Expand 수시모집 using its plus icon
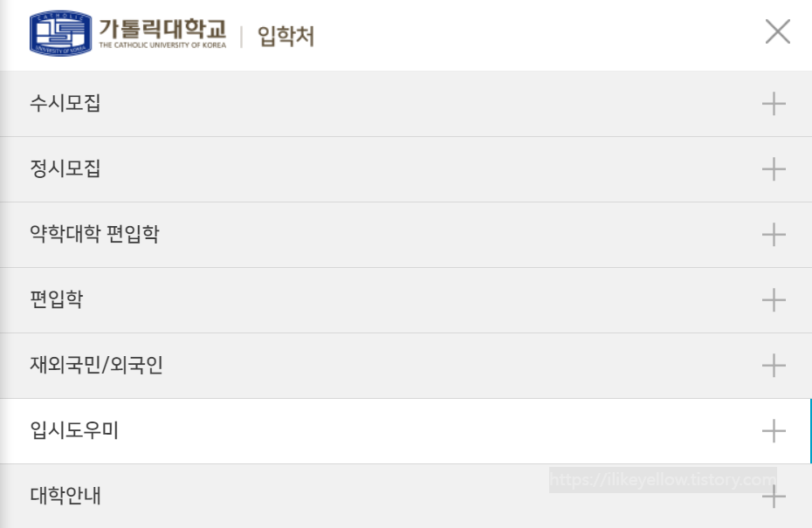This screenshot has height=528, width=812. 774,104
